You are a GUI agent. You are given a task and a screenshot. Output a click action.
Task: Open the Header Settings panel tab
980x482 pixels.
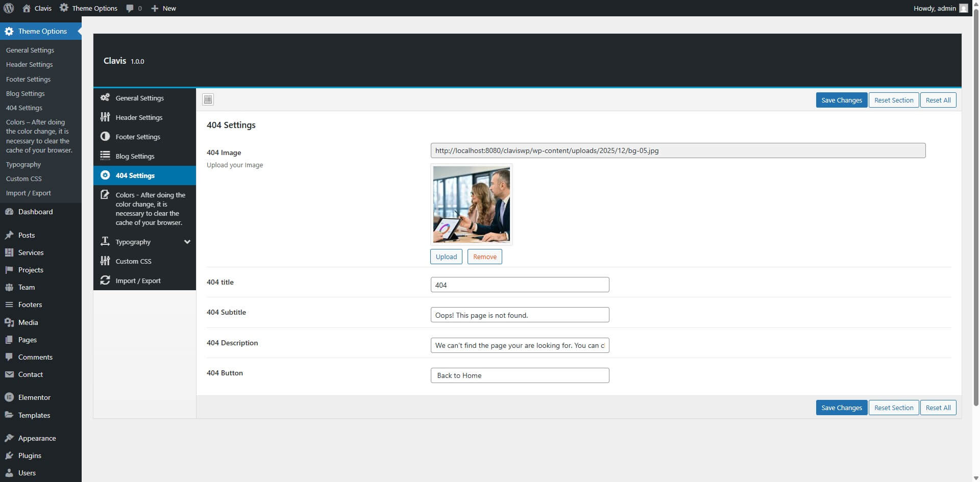coord(139,117)
